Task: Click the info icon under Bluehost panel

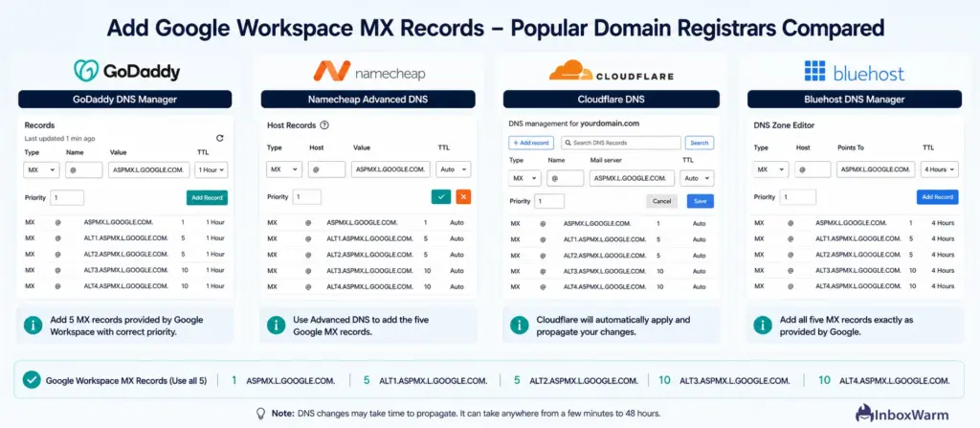Action: point(763,325)
